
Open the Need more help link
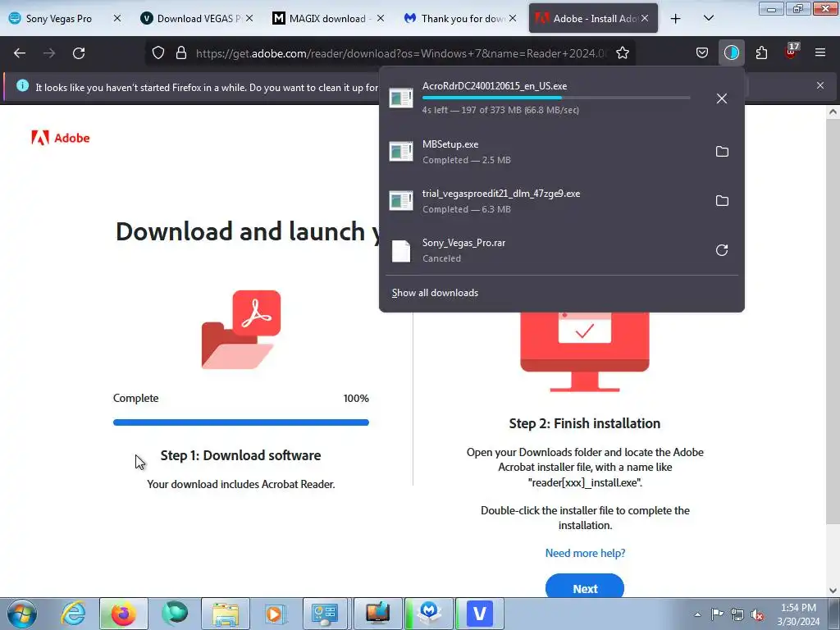585,553
